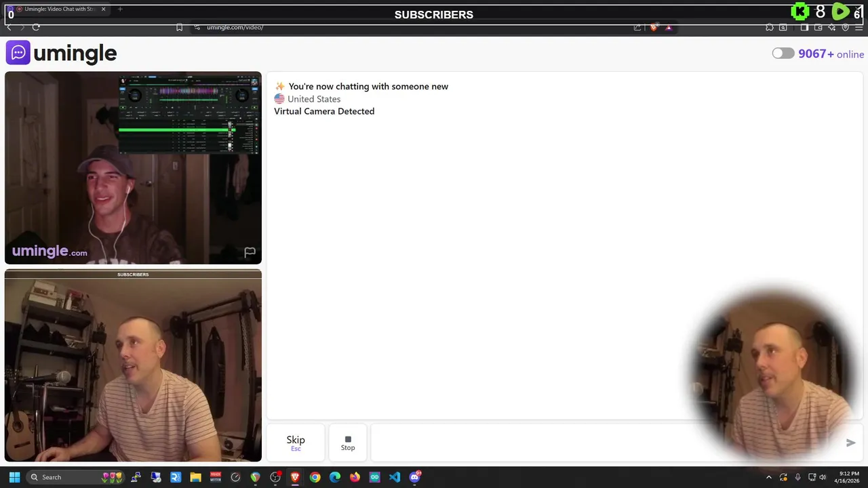Image resolution: width=868 pixels, height=488 pixels.
Task: Open Discord from the taskbar
Action: coord(414,477)
